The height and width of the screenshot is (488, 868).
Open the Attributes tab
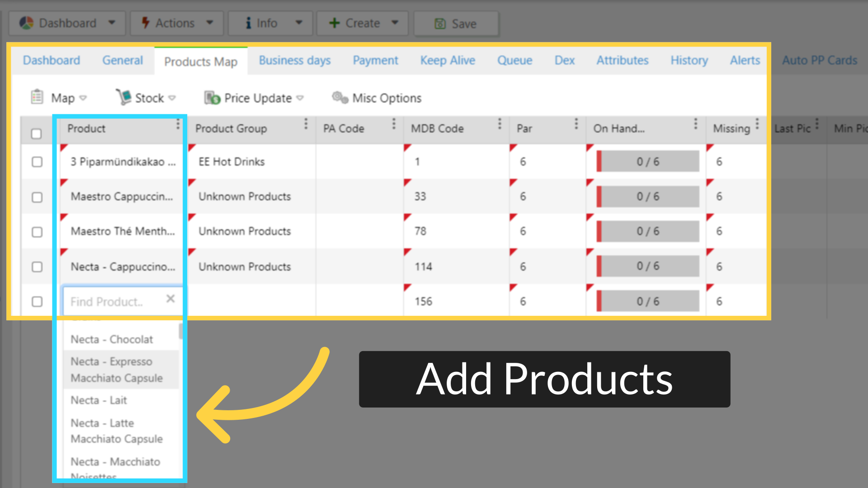(x=623, y=60)
